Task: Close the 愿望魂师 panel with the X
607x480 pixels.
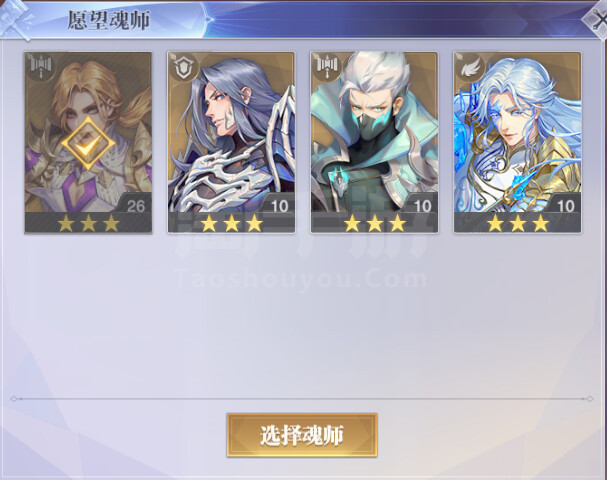Action: (x=596, y=21)
